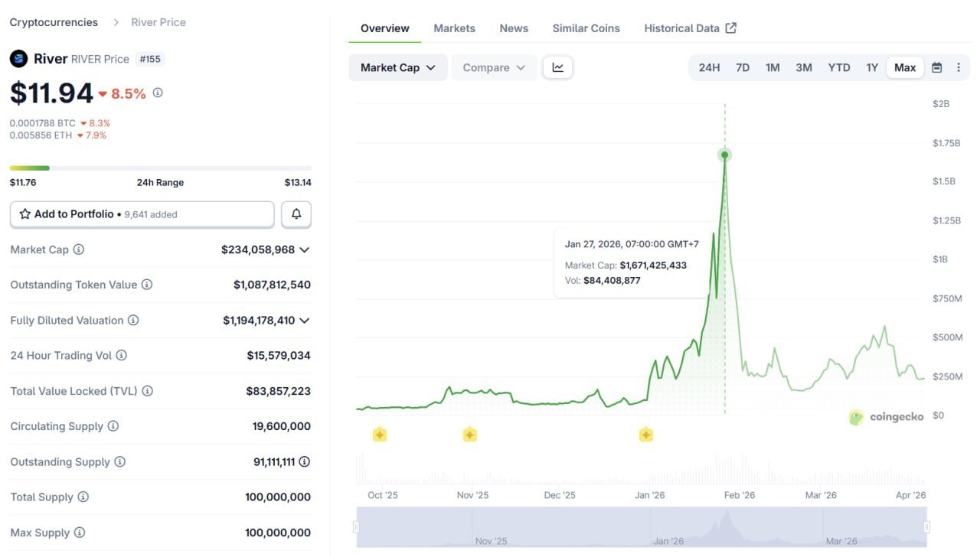Click the price alert bell icon
980x557 pixels.
[x=296, y=214]
